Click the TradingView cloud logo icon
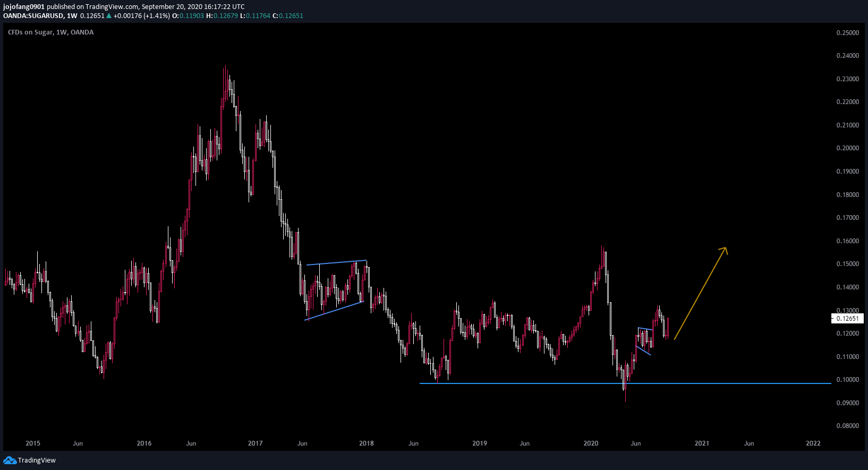 pyautogui.click(x=10, y=460)
